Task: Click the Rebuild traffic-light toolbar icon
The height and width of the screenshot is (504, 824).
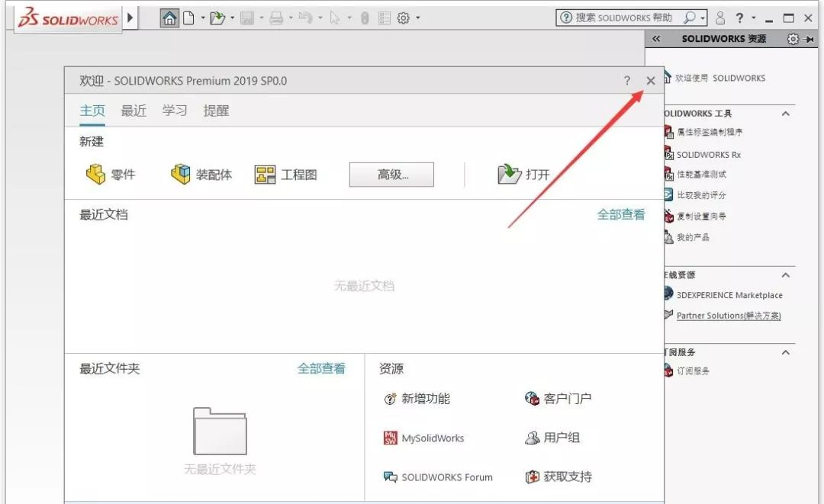Action: click(365, 18)
